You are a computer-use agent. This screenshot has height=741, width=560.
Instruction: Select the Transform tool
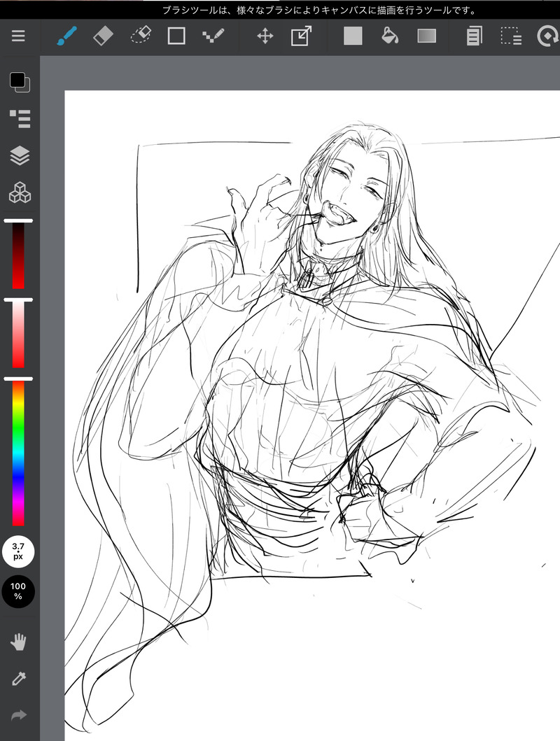(x=302, y=36)
